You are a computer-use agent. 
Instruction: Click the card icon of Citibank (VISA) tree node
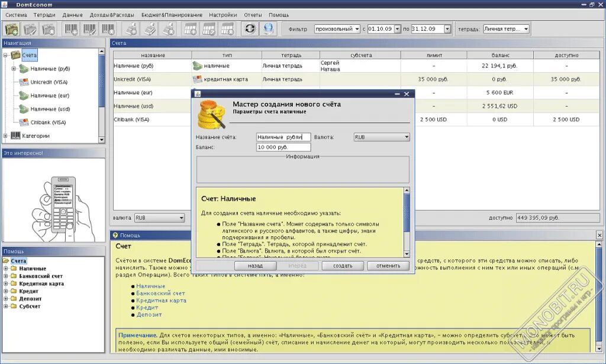pos(24,122)
